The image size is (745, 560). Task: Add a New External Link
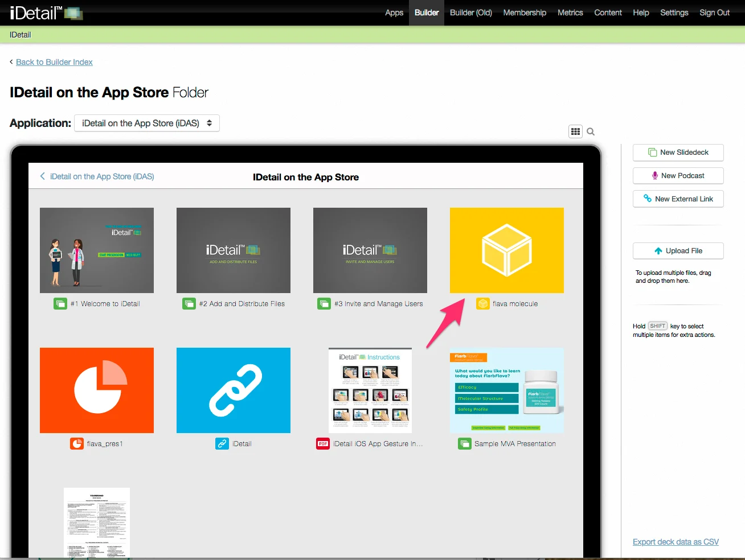point(678,199)
